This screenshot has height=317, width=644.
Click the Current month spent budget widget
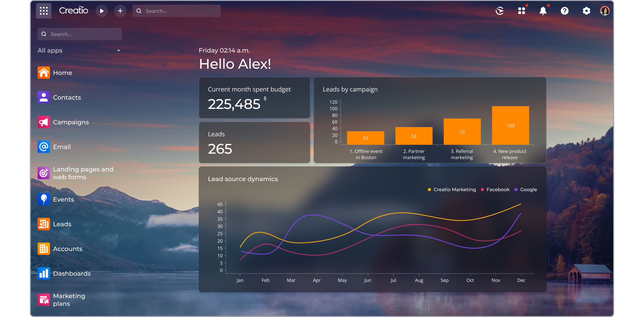click(254, 98)
